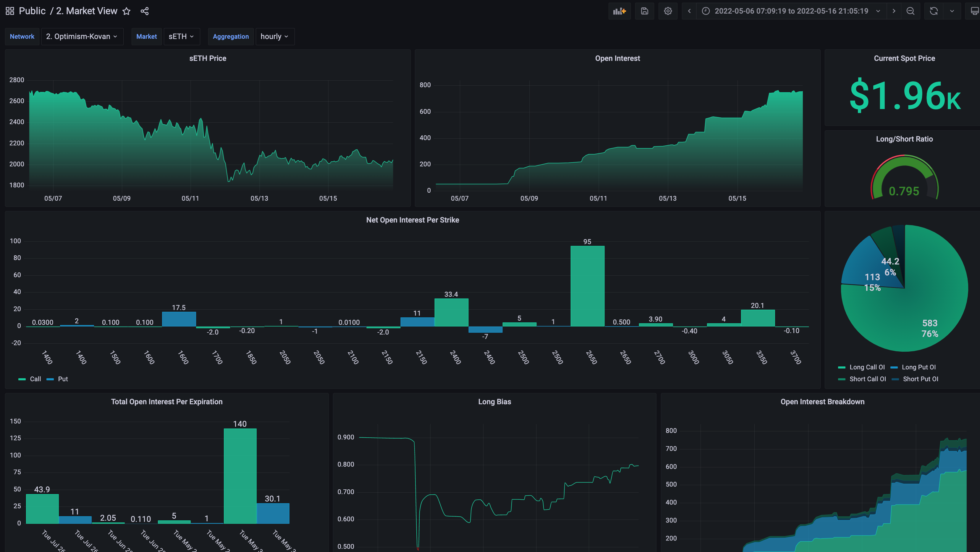
Task: Open refresh interval dropdown arrow
Action: point(952,11)
